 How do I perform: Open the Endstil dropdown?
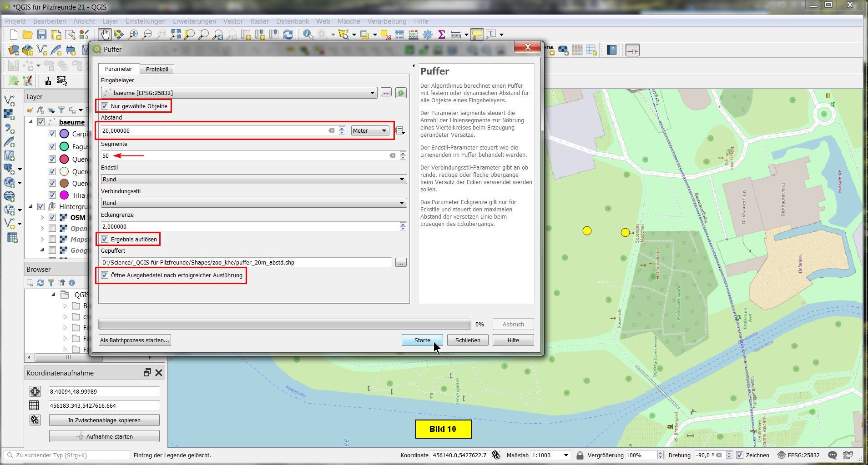253,180
